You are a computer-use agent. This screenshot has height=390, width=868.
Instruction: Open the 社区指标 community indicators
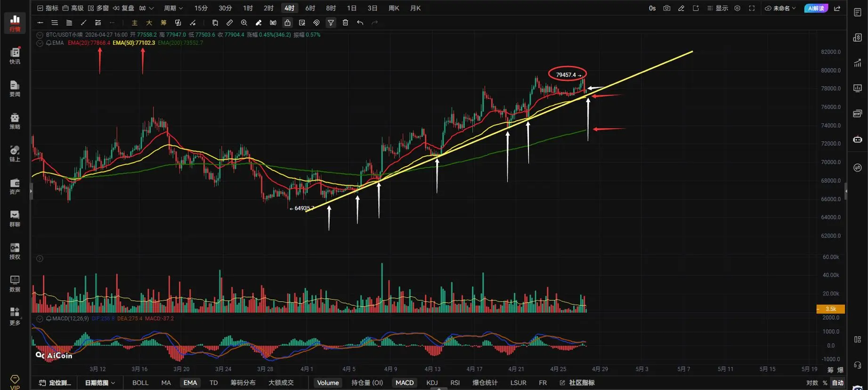577,382
